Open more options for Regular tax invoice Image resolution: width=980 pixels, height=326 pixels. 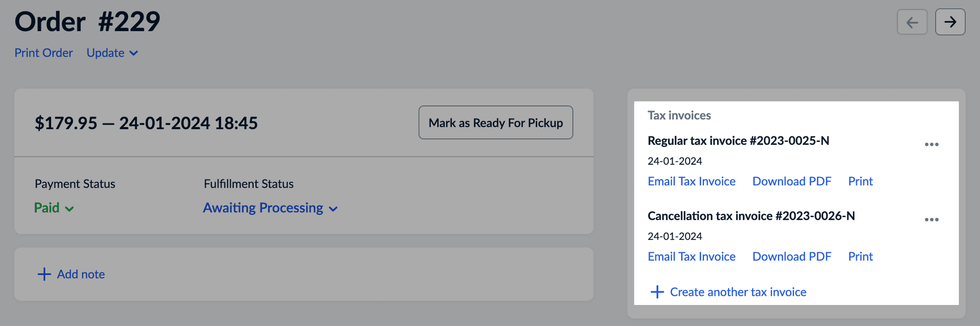point(932,144)
